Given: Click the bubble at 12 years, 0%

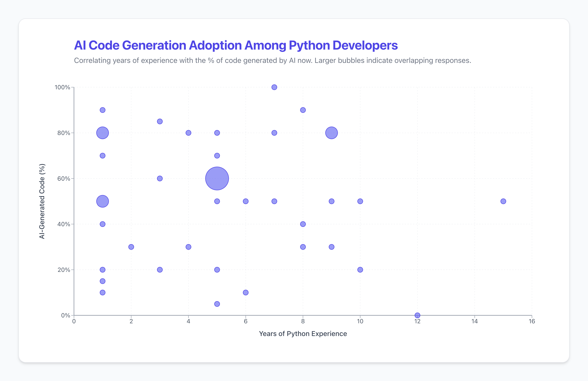Looking at the screenshot, I should pos(417,315).
